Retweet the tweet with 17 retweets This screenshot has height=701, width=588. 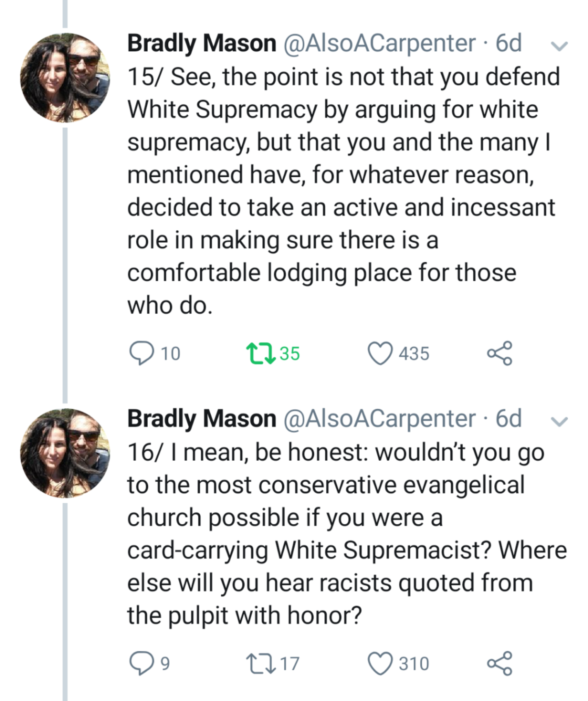(261, 664)
